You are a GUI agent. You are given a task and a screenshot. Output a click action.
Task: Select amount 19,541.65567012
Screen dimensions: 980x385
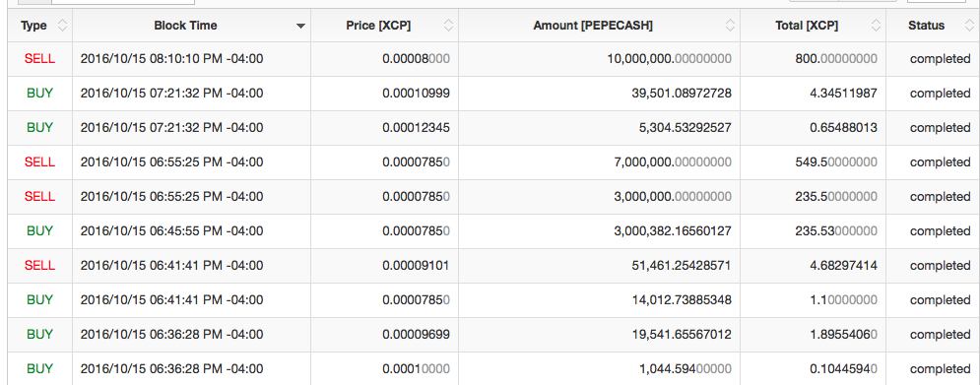point(682,334)
